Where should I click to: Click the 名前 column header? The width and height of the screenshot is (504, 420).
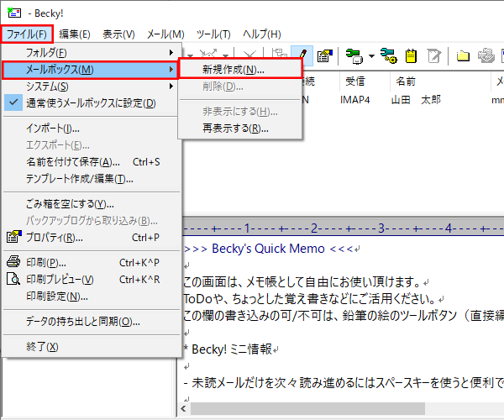click(440, 81)
